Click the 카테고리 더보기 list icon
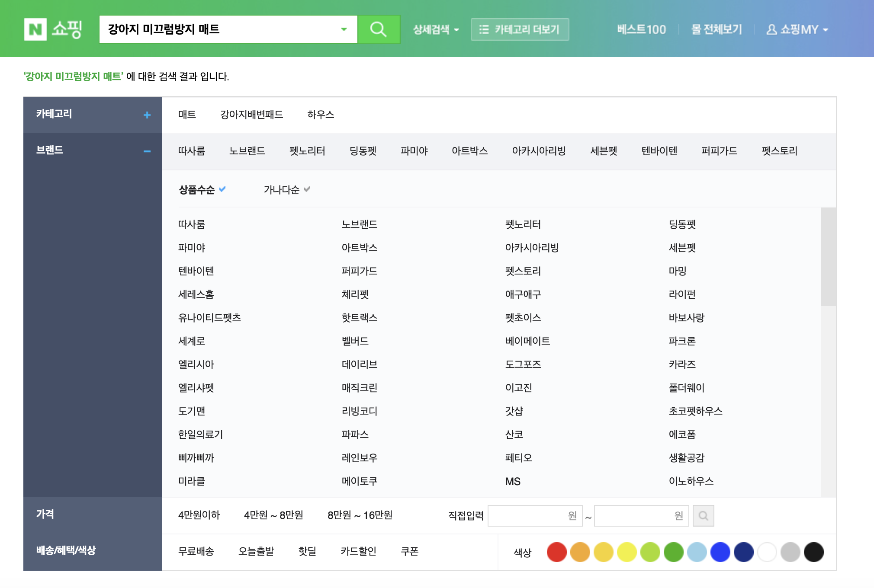This screenshot has height=588, width=874. pyautogui.click(x=484, y=29)
